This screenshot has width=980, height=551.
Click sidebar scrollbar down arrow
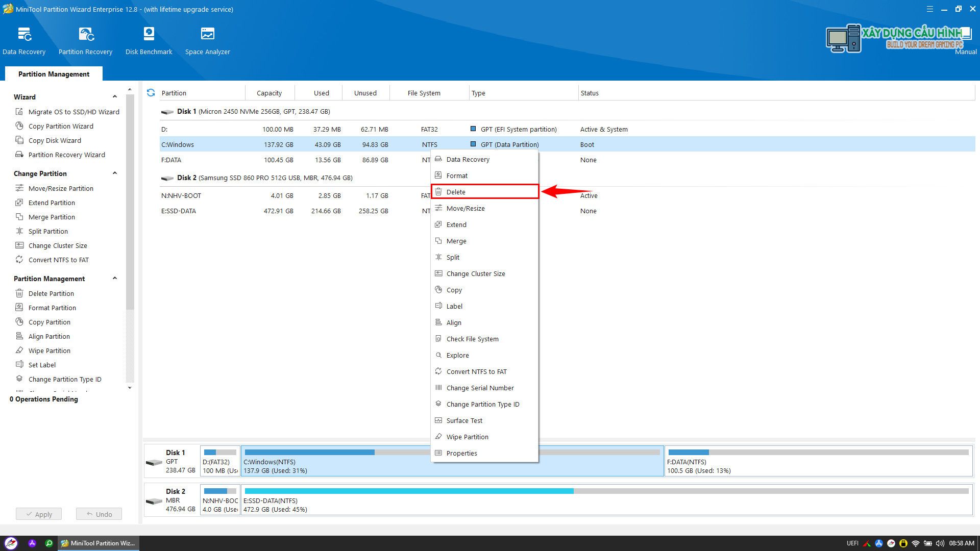(130, 388)
